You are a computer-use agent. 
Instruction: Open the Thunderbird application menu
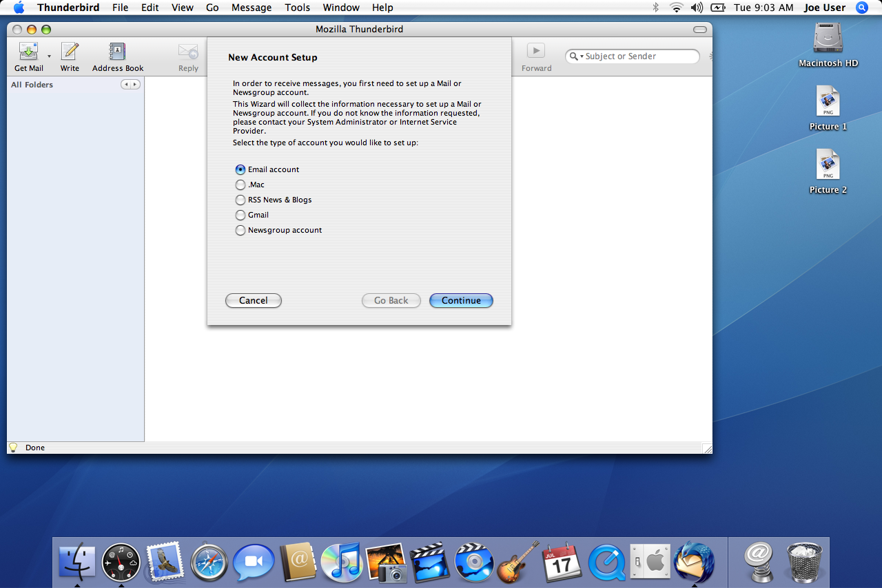(x=68, y=8)
